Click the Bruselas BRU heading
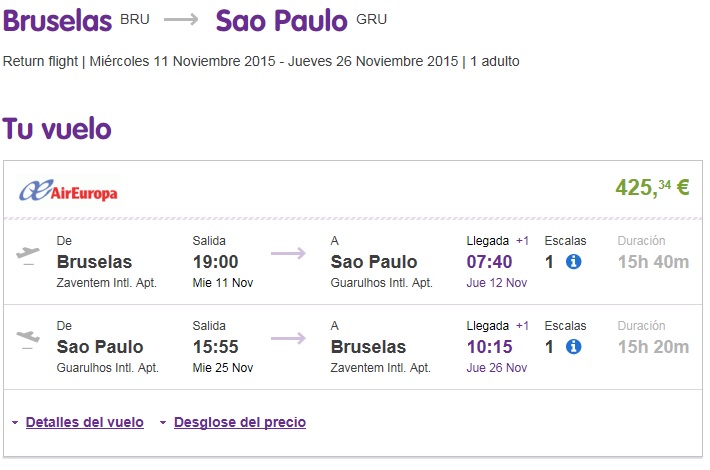This screenshot has height=470, width=710. pos(76,21)
